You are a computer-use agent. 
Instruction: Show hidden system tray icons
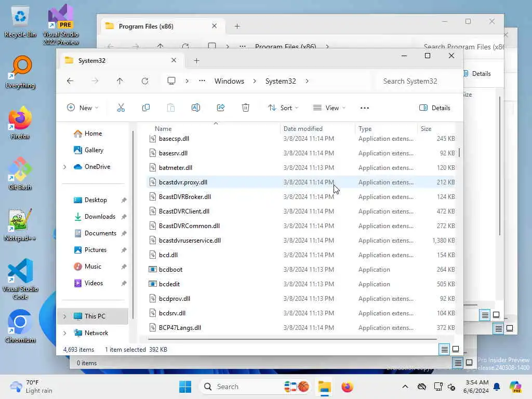tap(405, 387)
